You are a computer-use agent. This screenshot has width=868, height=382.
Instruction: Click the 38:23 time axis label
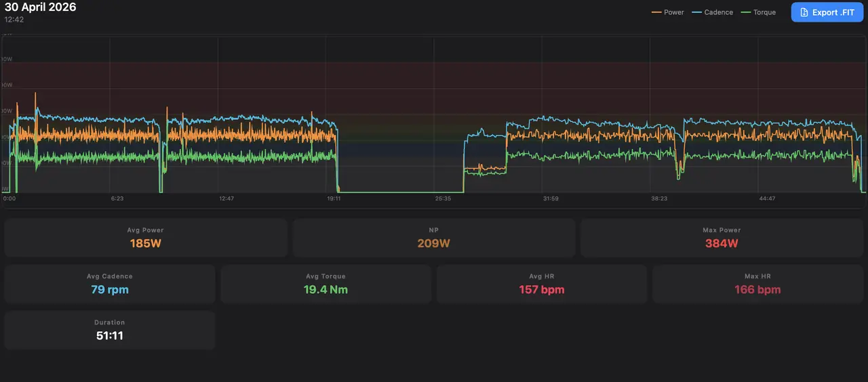coord(658,199)
